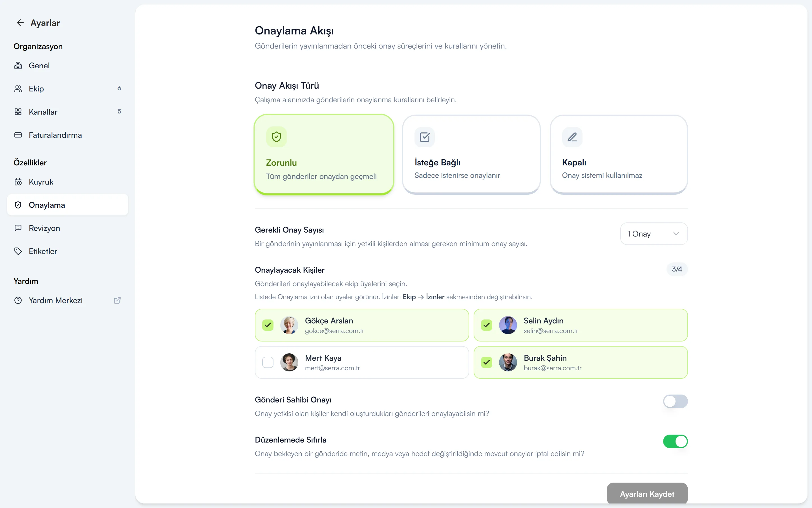
Task: Click the Revizyon comment icon
Action: tap(18, 228)
